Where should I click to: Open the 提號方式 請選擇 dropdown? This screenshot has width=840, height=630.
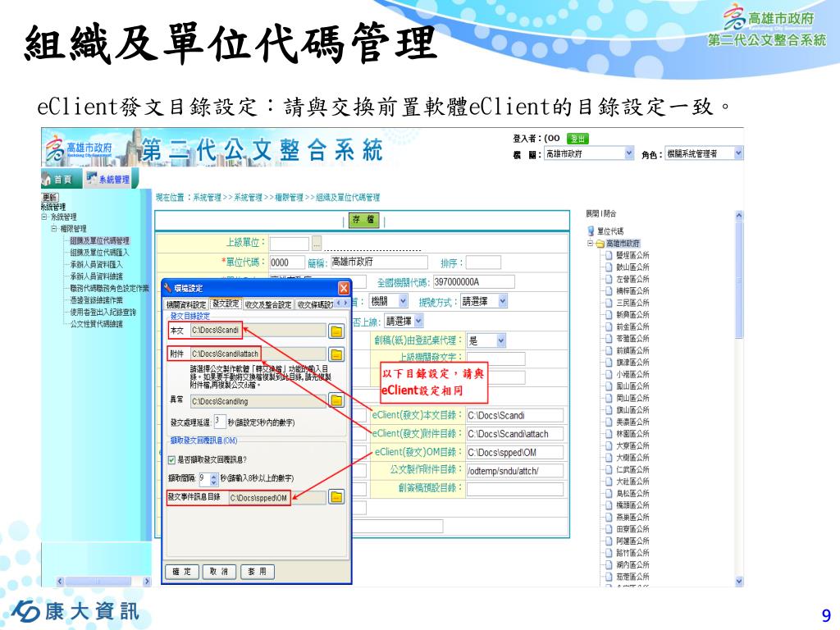pos(503,302)
